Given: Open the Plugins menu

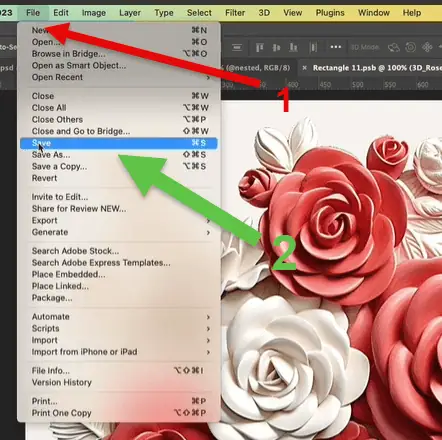Looking at the screenshot, I should click(330, 13).
